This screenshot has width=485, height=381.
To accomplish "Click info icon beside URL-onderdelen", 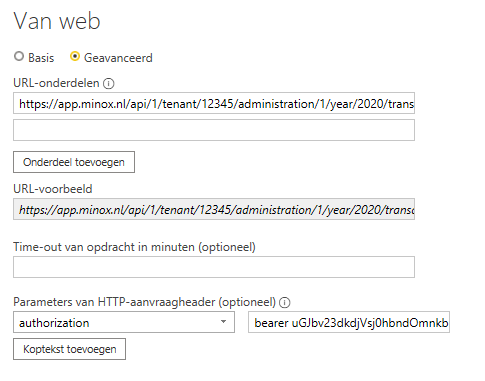I will pyautogui.click(x=108, y=83).
